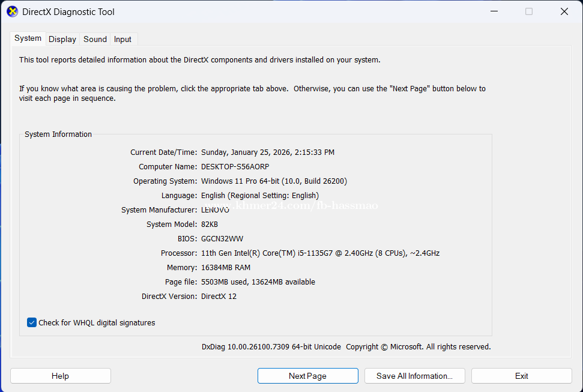Viewport: 583px width, 392px height.
Task: Select the System tab
Action: coord(28,38)
